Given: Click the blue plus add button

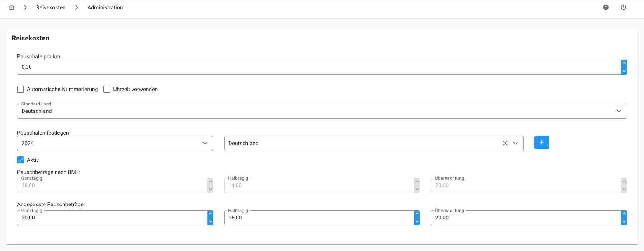Looking at the screenshot, I should click(x=541, y=142).
